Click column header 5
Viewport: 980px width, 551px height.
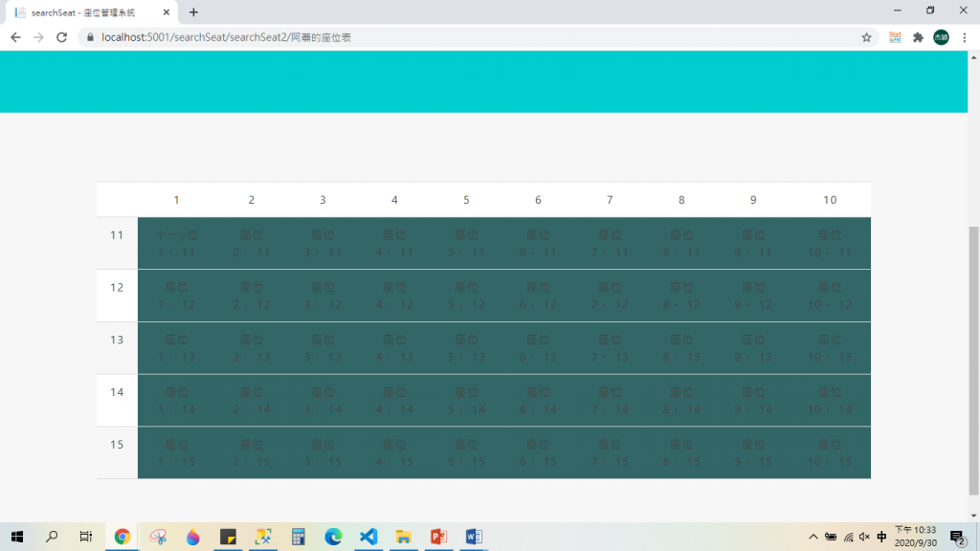pyautogui.click(x=466, y=200)
